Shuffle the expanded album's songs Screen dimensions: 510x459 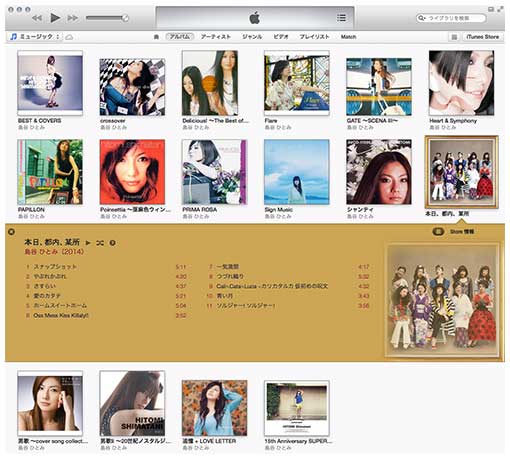(x=100, y=243)
